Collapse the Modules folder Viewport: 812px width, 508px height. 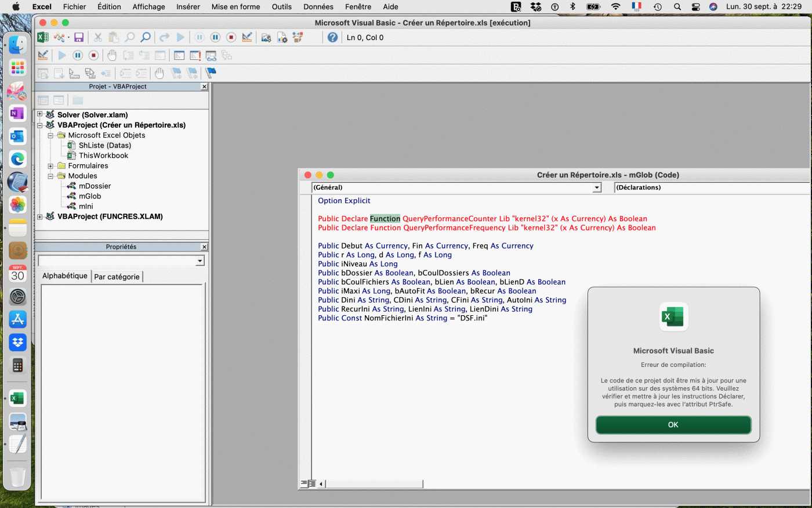tap(50, 176)
